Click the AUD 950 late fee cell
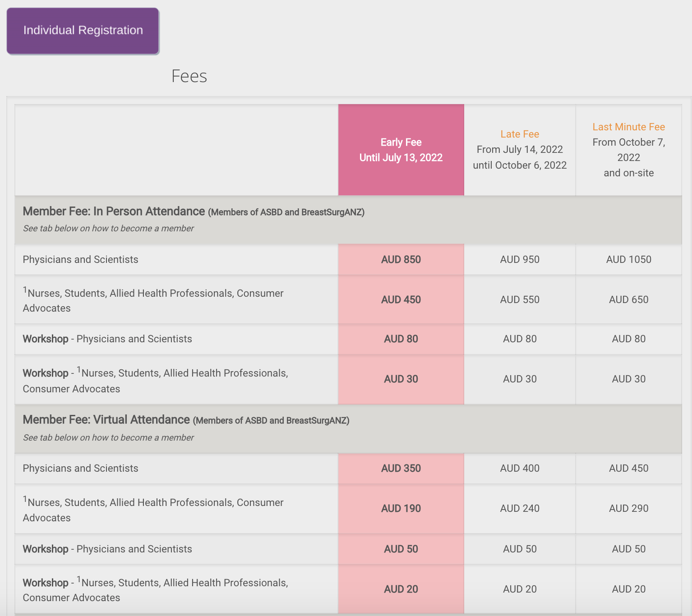 [x=519, y=259]
